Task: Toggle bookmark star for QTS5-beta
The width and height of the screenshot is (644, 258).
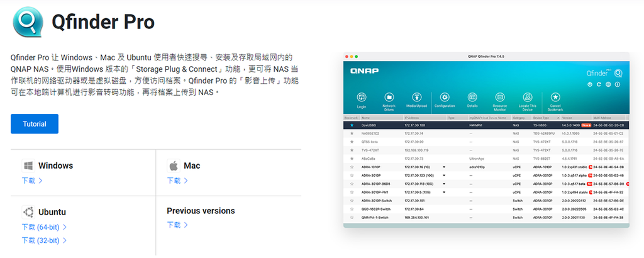Action: pyautogui.click(x=352, y=142)
